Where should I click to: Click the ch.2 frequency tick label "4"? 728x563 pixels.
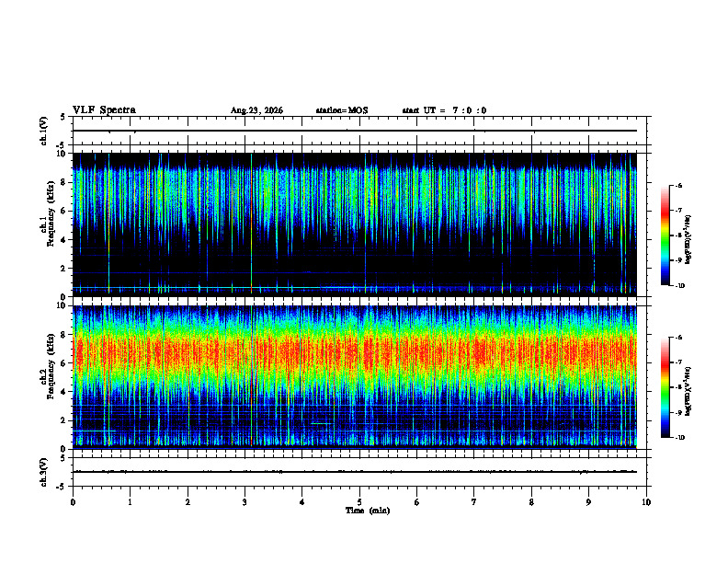point(64,392)
